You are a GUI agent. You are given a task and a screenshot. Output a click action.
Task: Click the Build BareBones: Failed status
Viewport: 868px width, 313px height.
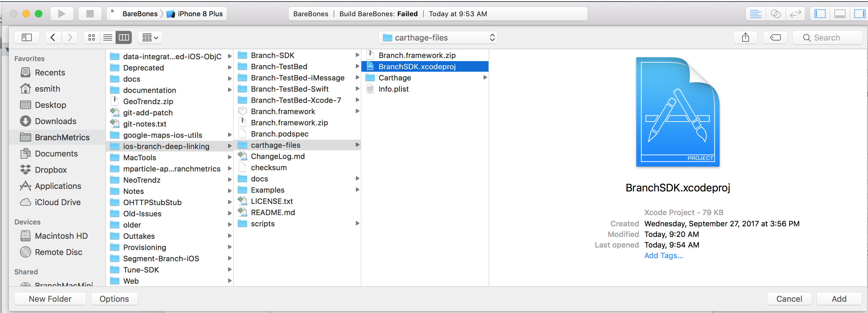379,14
